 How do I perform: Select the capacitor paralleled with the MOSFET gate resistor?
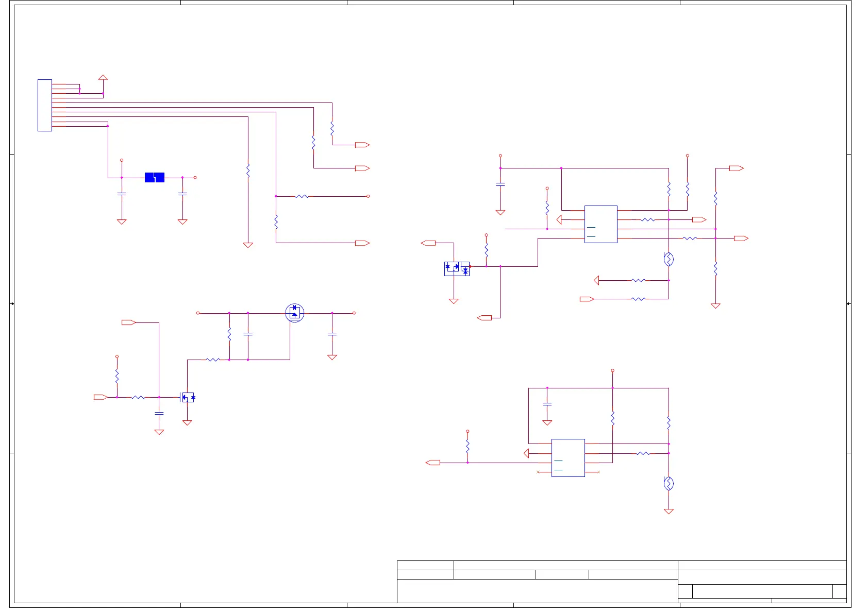[248, 334]
